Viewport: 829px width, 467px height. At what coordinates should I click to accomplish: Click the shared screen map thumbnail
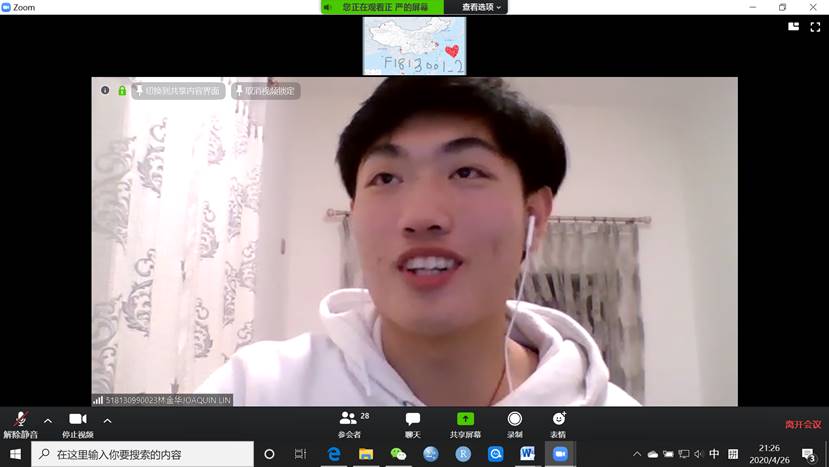pyautogui.click(x=414, y=46)
